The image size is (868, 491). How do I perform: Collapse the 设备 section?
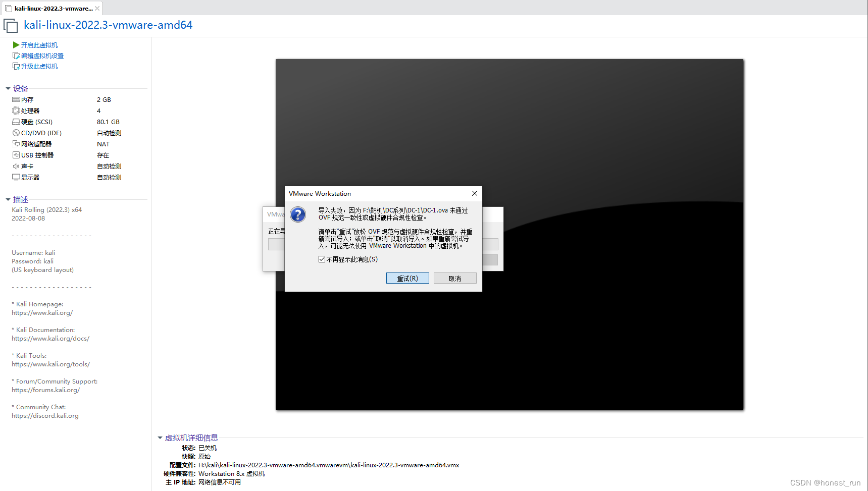click(x=8, y=88)
